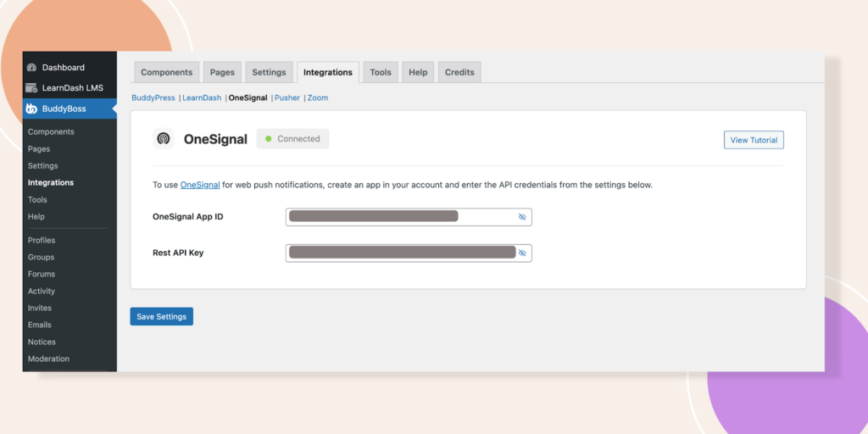Go to the Pusher integration sub-link
This screenshot has height=434, width=868.
coord(287,98)
